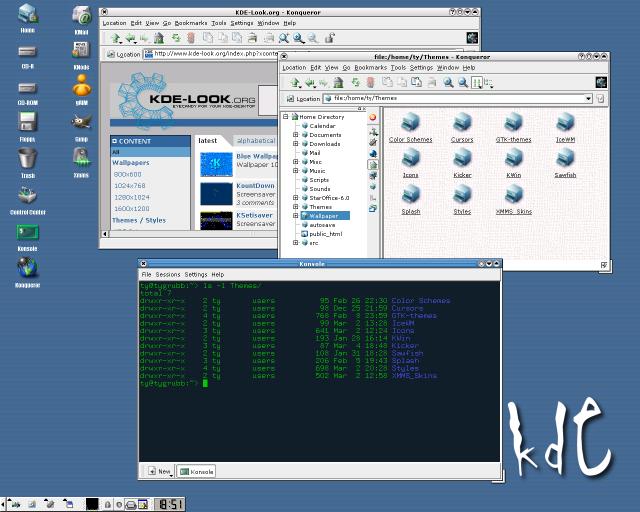
Task: Click the left scroll arrow of KDE-Look horizontal scrollbar
Action: click(105, 234)
